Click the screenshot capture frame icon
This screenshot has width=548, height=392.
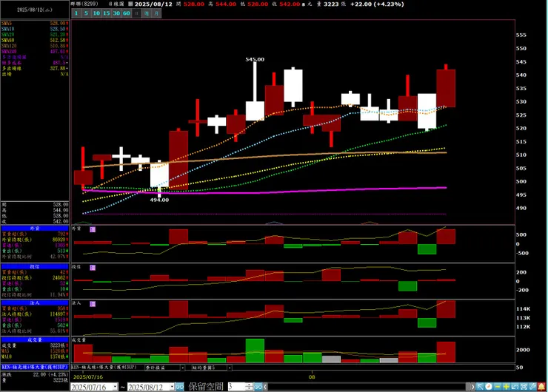coord(524,387)
